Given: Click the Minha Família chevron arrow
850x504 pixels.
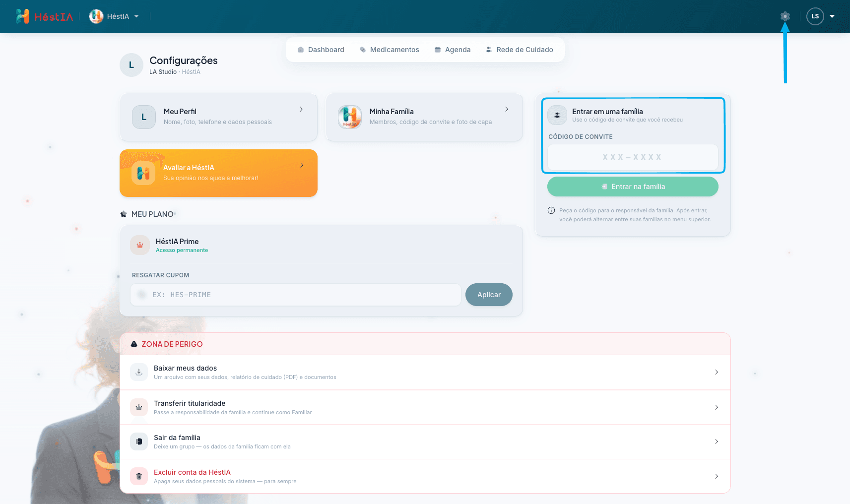Looking at the screenshot, I should (507, 109).
